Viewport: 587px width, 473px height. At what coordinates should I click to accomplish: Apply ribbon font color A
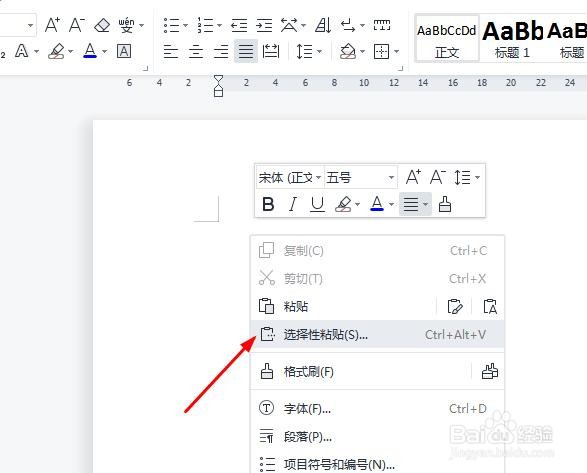tap(90, 51)
